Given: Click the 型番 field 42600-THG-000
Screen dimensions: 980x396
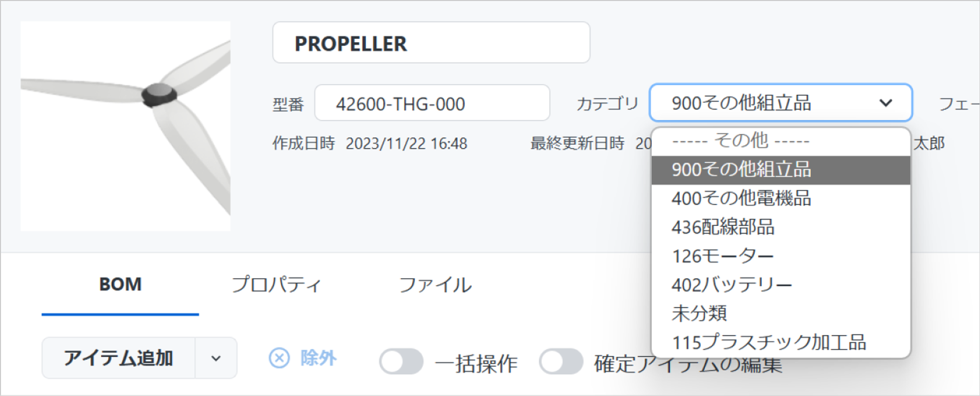Looking at the screenshot, I should 432,103.
